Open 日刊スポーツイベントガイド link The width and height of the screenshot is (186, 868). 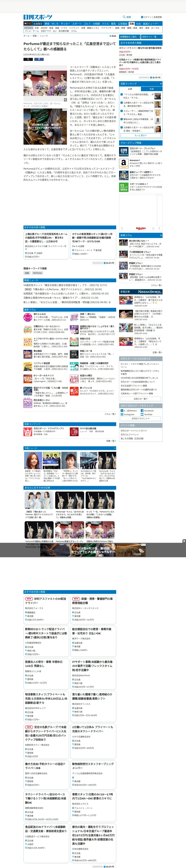click(x=134, y=431)
